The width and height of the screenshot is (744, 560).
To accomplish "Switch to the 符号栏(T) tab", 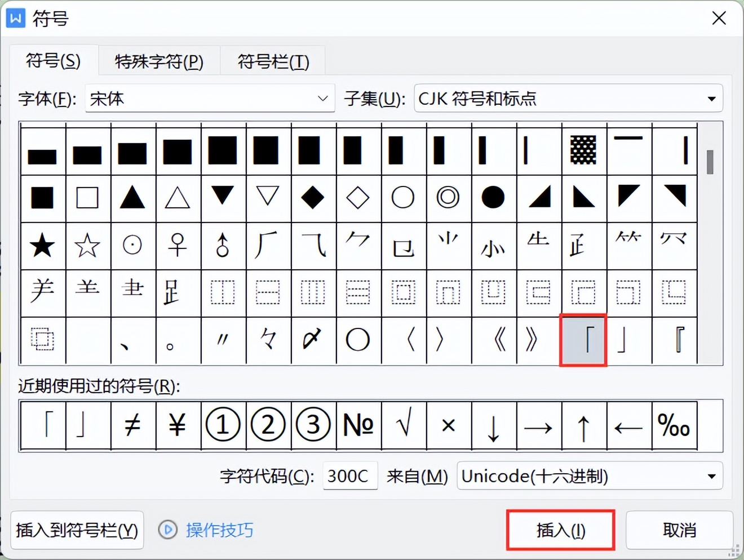I will (273, 61).
